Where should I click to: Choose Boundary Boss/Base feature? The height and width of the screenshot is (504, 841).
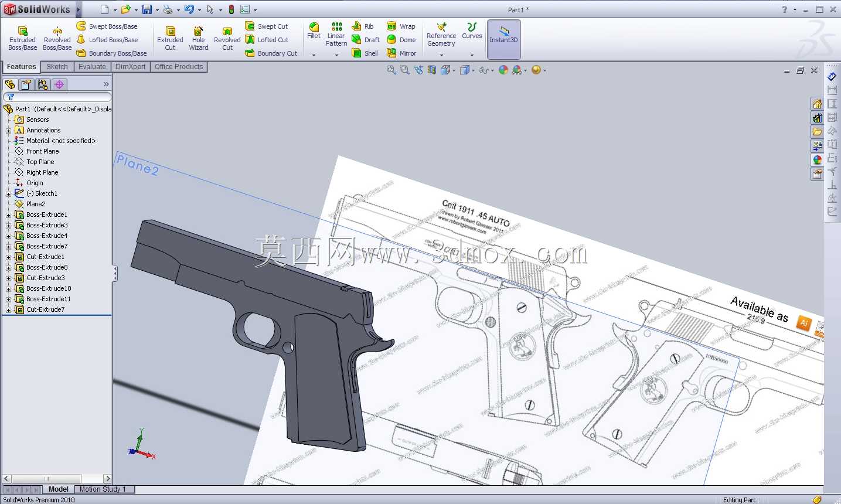pyautogui.click(x=112, y=53)
